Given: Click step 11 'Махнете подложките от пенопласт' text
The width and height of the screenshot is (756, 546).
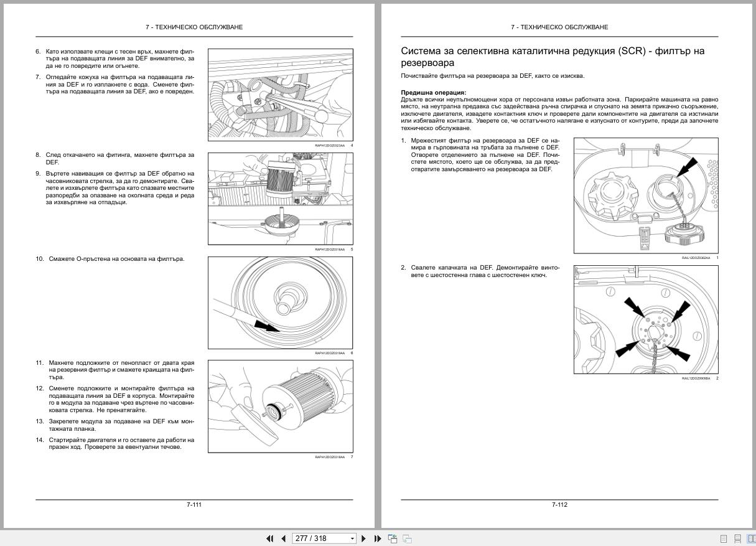Looking at the screenshot, I should [x=121, y=370].
